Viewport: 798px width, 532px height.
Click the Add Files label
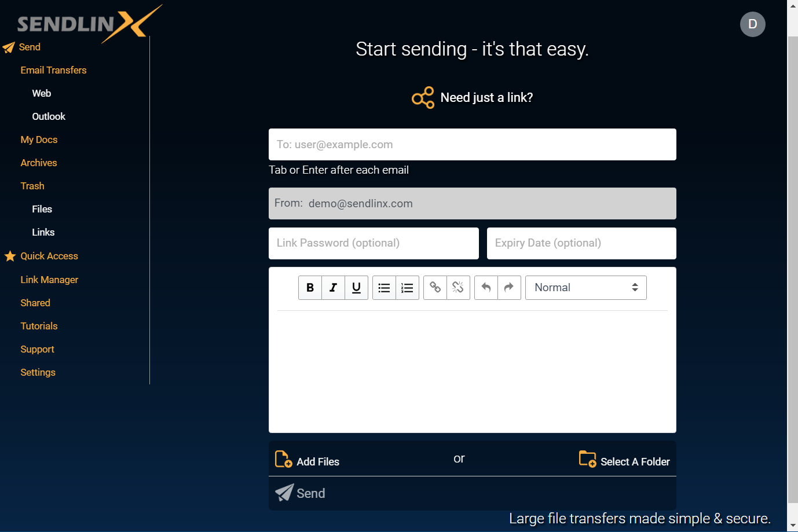tap(318, 462)
